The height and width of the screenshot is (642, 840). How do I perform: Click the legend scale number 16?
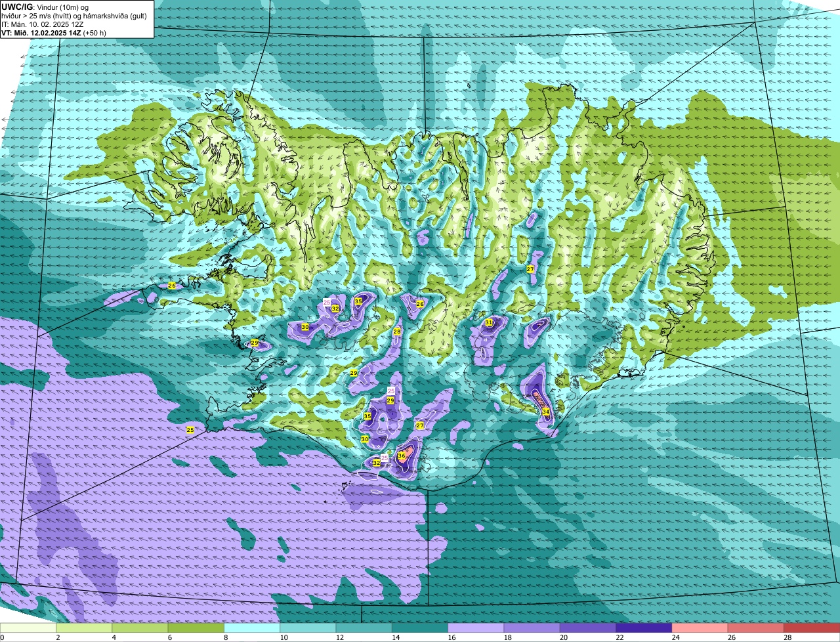coord(451,637)
